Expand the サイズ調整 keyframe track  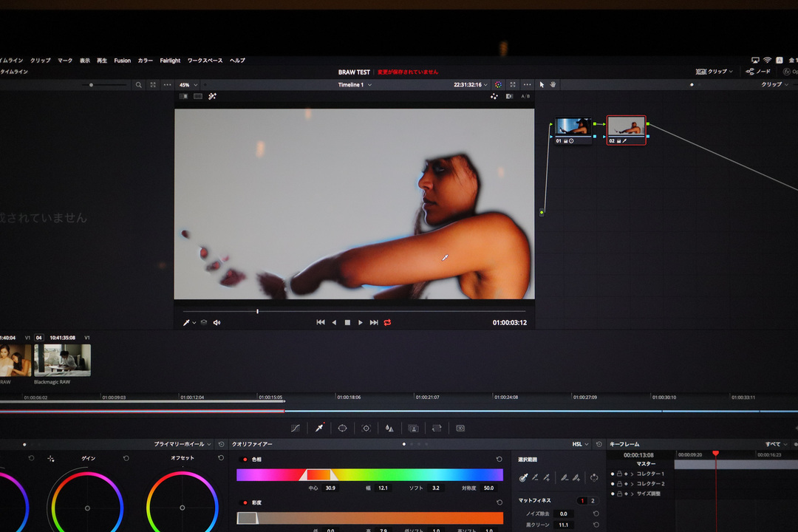[x=632, y=494]
